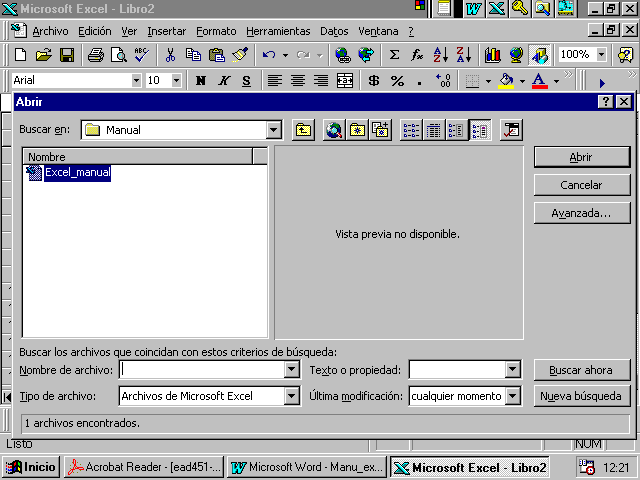Click Search the Web icon in dialog

click(334, 130)
